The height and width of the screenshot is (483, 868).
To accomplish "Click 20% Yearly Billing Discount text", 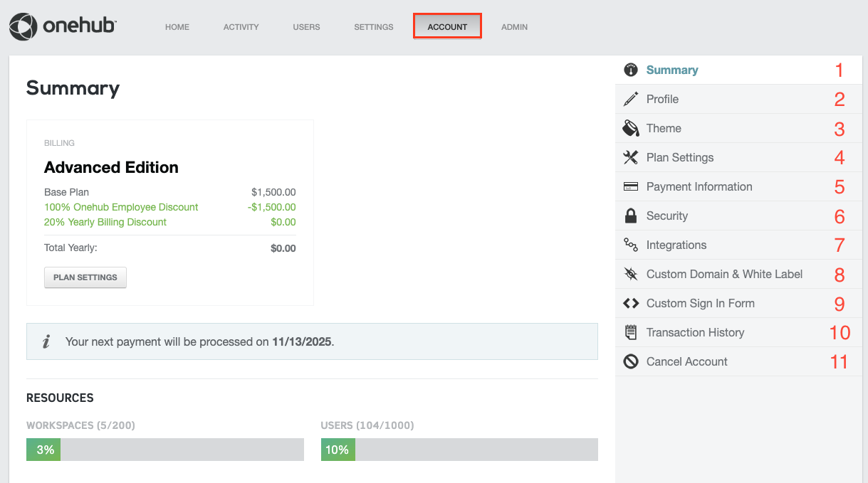I will [x=105, y=222].
